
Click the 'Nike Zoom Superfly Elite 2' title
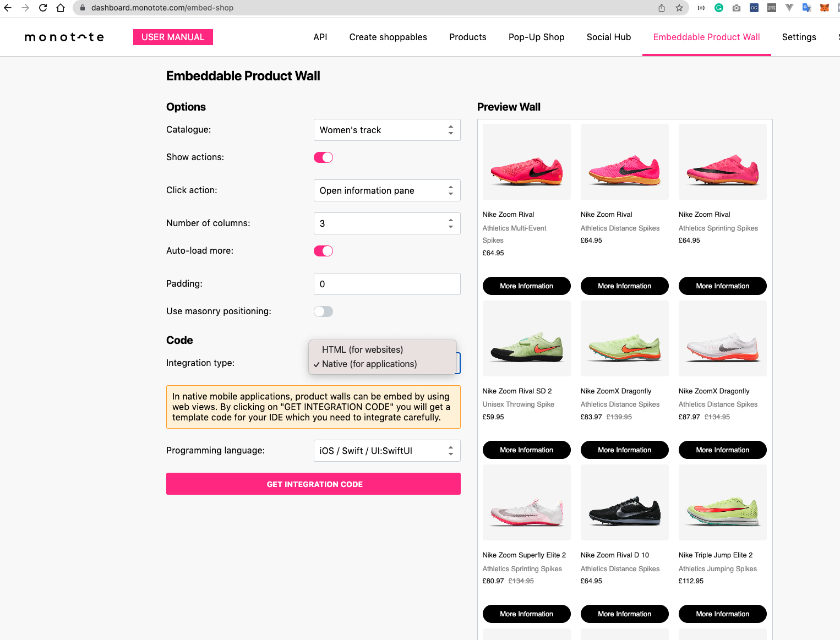coord(524,555)
